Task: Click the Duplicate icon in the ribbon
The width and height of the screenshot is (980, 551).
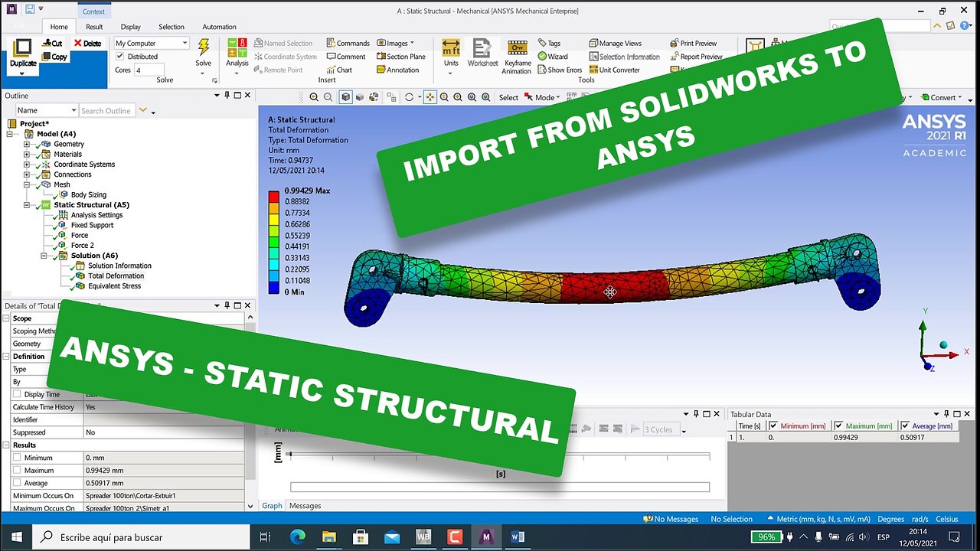Action: coord(23,48)
